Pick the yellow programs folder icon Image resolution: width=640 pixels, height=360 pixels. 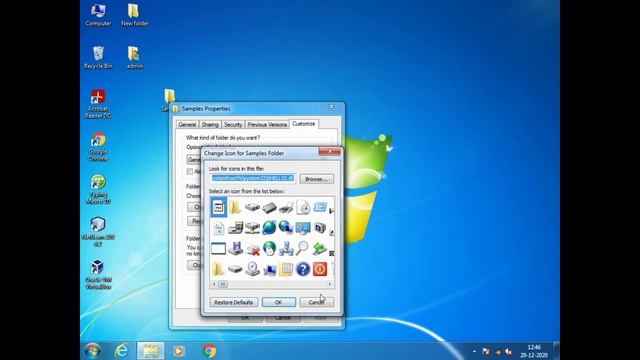[x=286, y=269]
